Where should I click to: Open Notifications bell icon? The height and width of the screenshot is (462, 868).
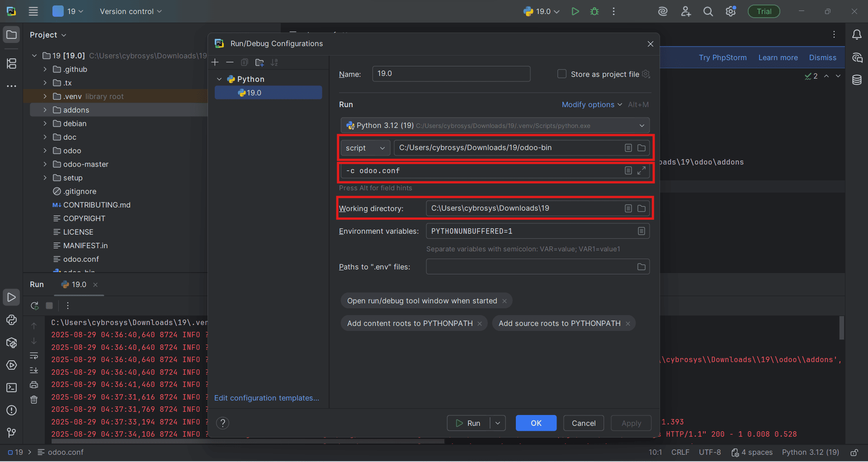tap(857, 35)
